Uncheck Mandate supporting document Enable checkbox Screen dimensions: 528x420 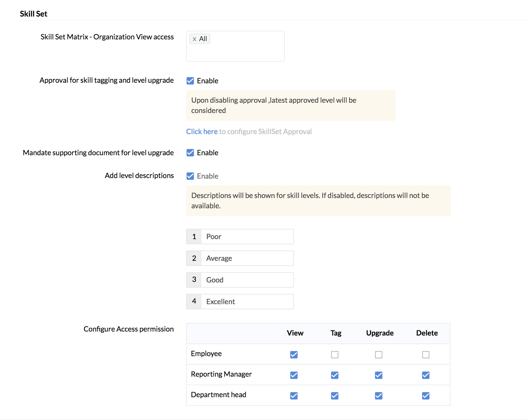(190, 153)
